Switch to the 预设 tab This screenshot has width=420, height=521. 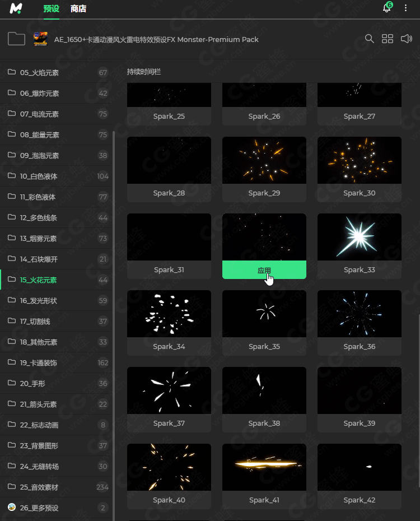click(51, 8)
